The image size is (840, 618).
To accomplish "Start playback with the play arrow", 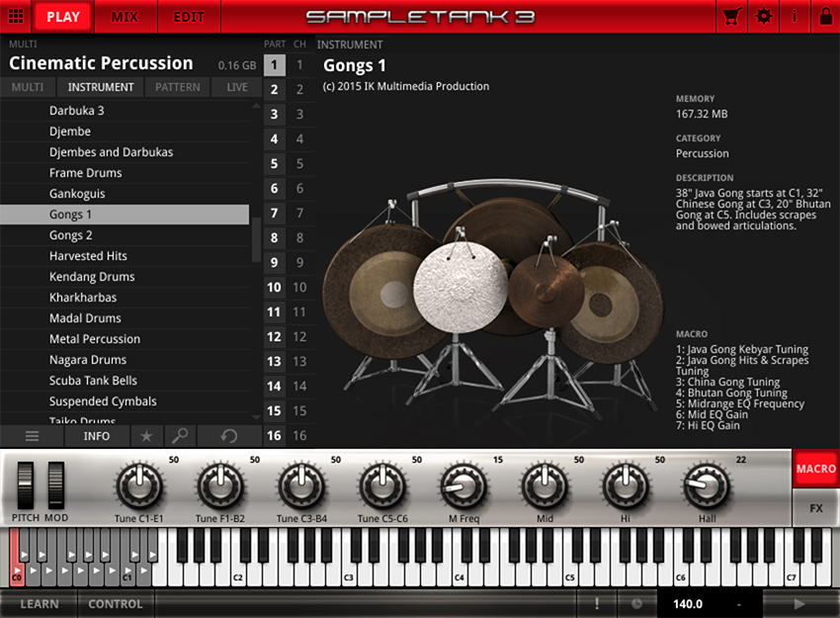I will coord(799,603).
